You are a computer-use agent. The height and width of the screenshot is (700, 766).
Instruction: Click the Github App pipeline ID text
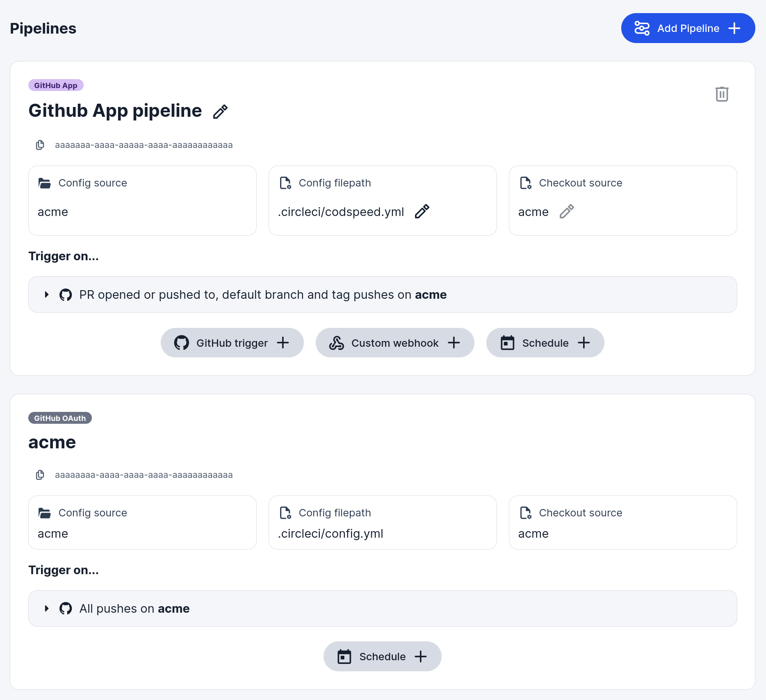point(144,145)
